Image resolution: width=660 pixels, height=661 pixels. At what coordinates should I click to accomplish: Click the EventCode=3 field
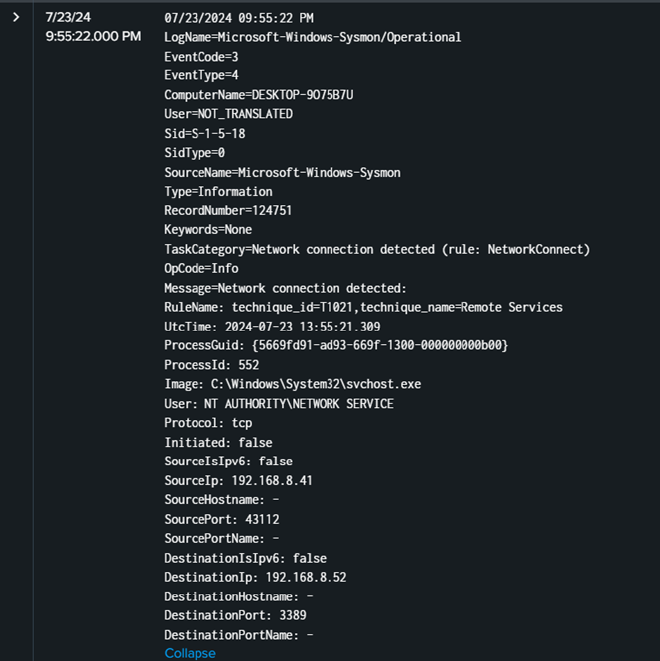[201, 56]
